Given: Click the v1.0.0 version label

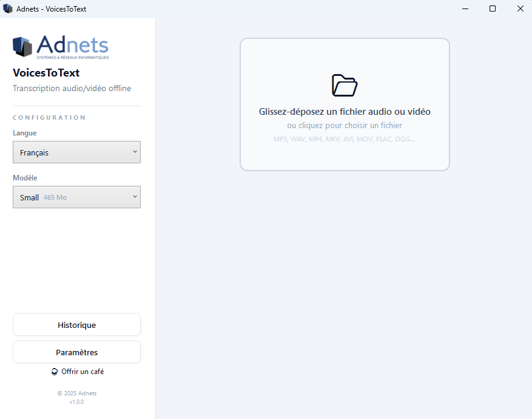Looking at the screenshot, I should 76,402.
